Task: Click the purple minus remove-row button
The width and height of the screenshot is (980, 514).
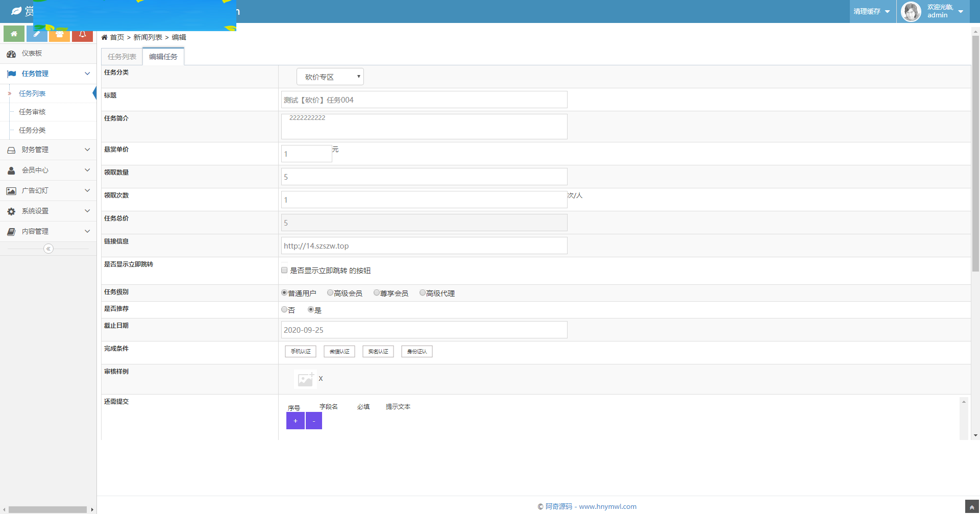Action: click(314, 421)
